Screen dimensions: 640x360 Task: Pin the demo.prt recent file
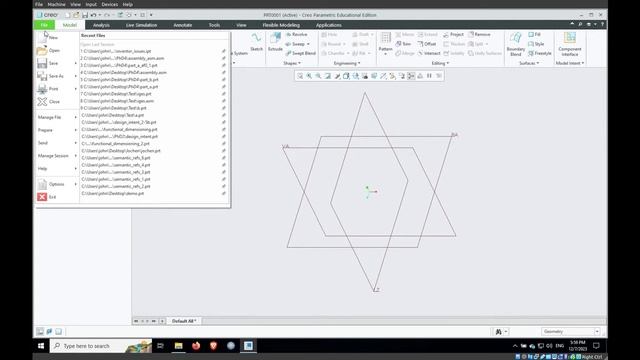point(224,193)
